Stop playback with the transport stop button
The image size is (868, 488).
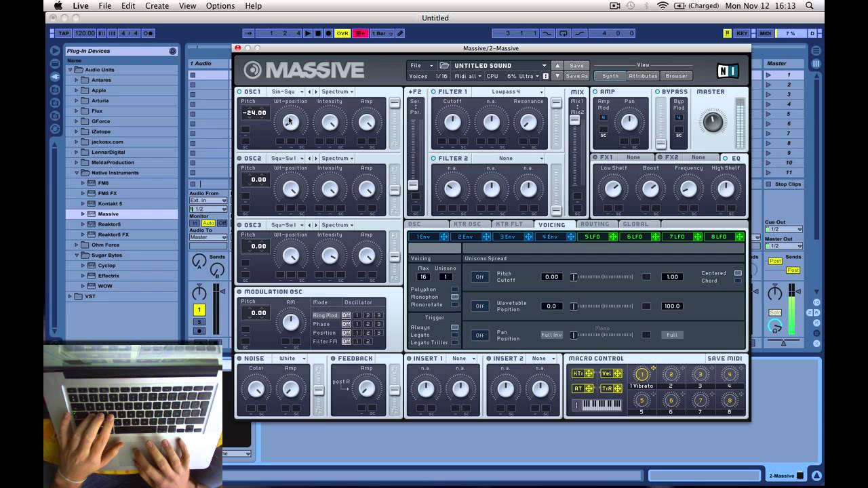(318, 33)
